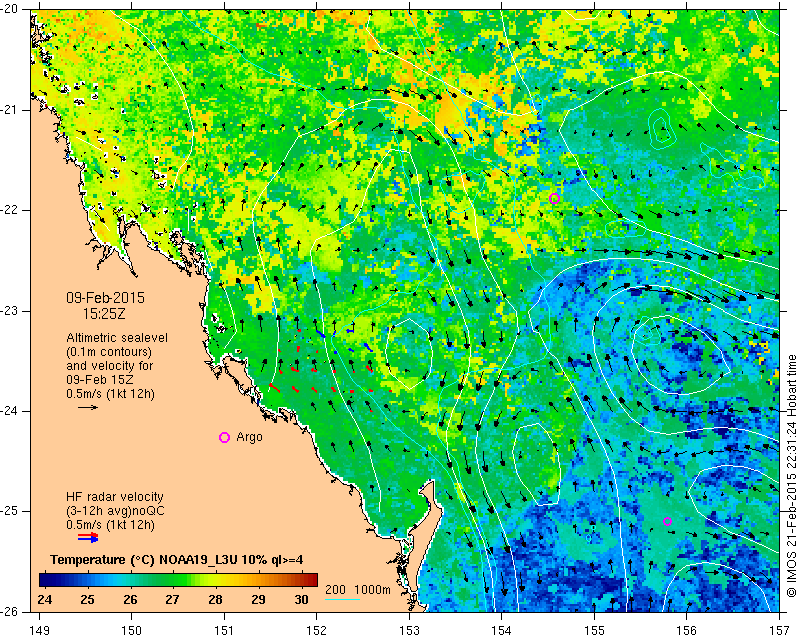This screenshot has height=640, width=800.
Task: Click the red and blue HF radar scale arrow
Action: (88, 537)
